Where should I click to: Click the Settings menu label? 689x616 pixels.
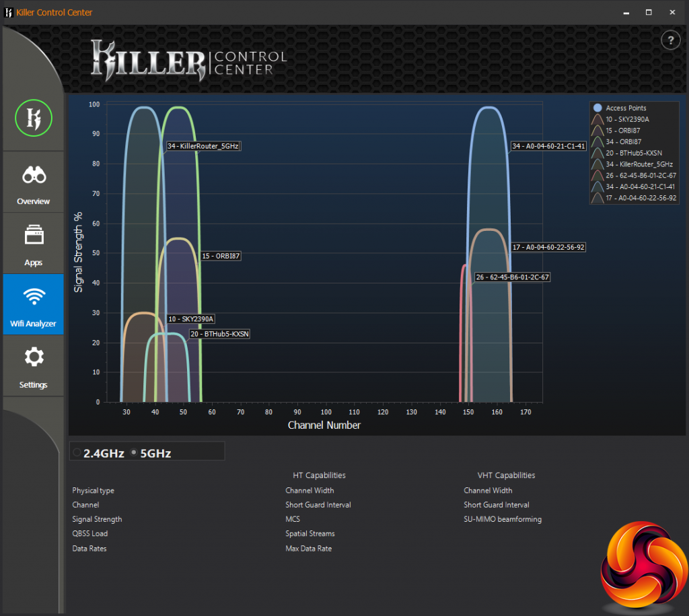(x=34, y=384)
